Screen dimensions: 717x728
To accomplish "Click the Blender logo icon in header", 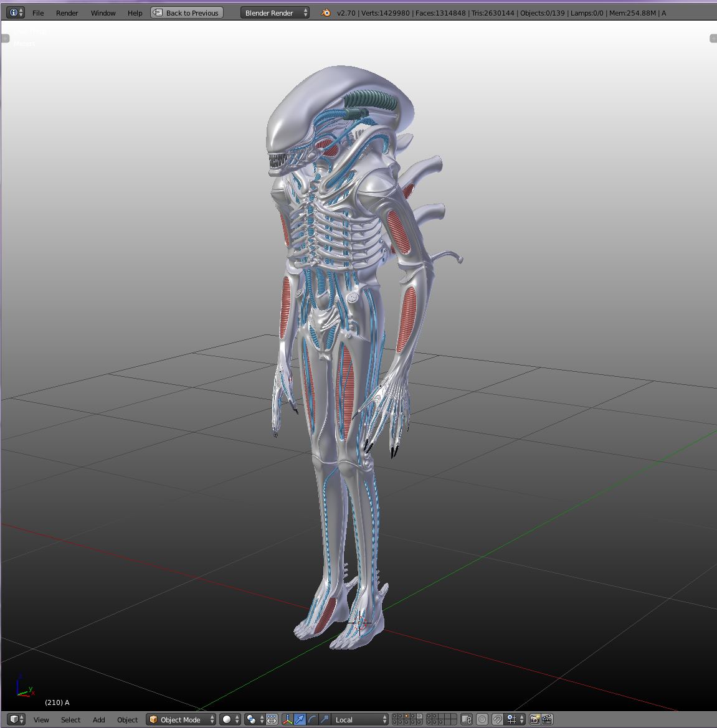I will point(326,12).
